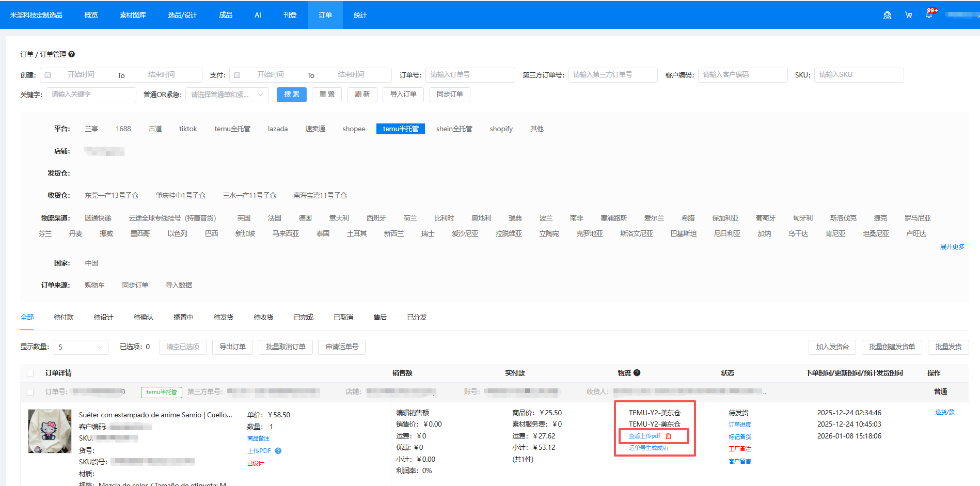Click the Hello Kitty sweater product thumbnail
This screenshot has height=486, width=980.
(x=50, y=431)
